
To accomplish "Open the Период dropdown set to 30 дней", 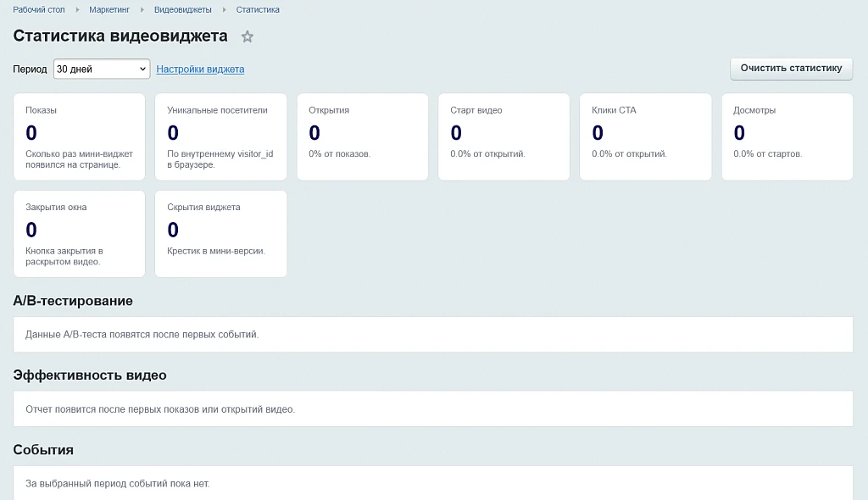I will [102, 69].
